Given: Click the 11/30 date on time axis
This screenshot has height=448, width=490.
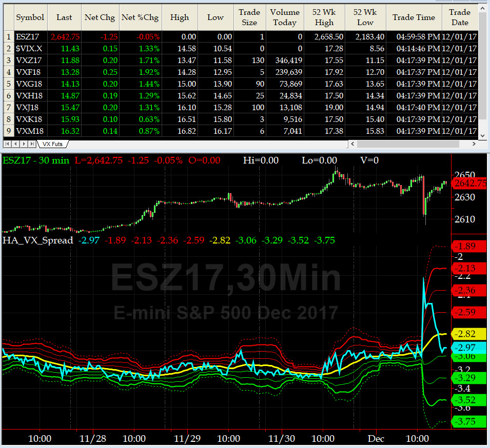Looking at the screenshot, I should coord(282,439).
